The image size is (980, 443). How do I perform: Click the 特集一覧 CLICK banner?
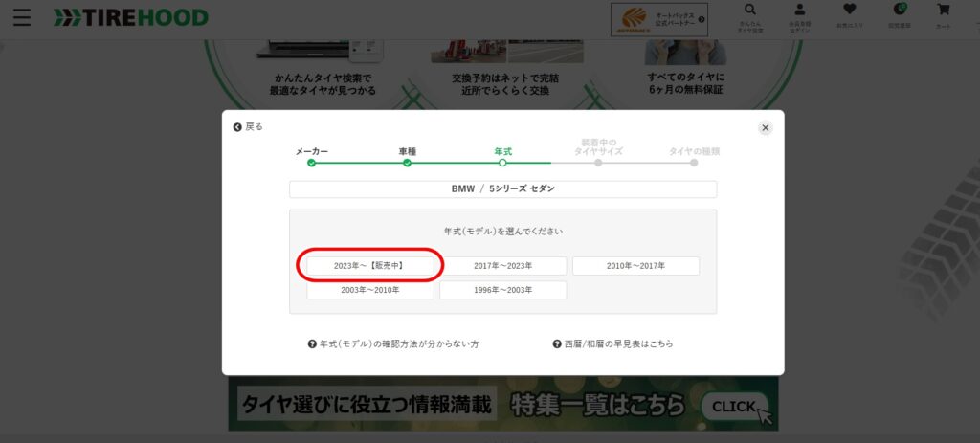pyautogui.click(x=502, y=404)
